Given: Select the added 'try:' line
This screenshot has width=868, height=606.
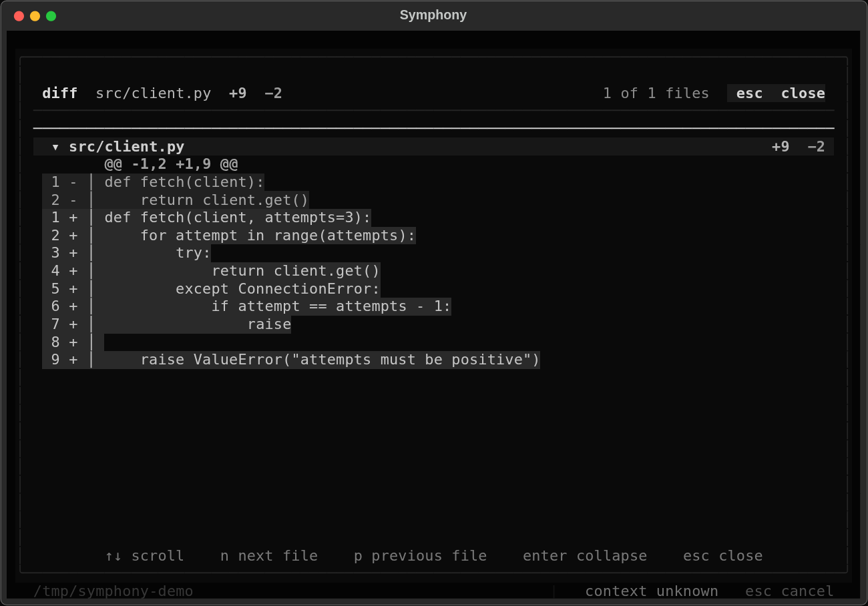Looking at the screenshot, I should coord(127,253).
